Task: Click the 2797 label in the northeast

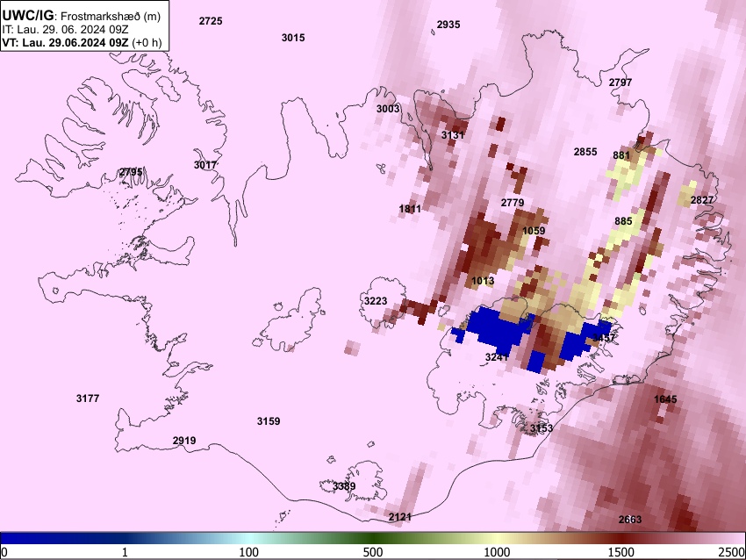Action: 620,83
